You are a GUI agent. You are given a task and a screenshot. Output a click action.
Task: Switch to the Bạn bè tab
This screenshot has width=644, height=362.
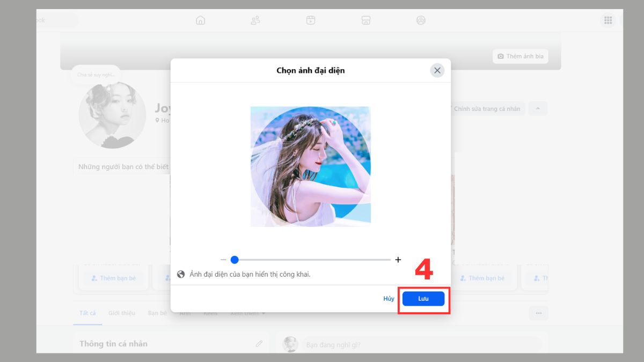[157, 313]
